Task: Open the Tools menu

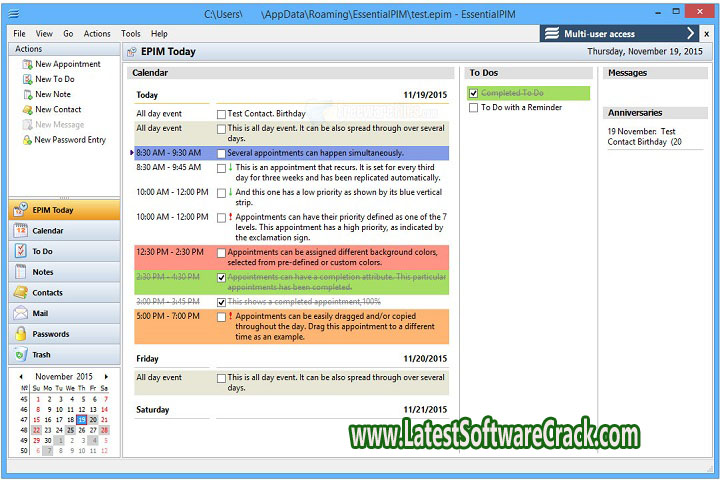Action: (130, 33)
